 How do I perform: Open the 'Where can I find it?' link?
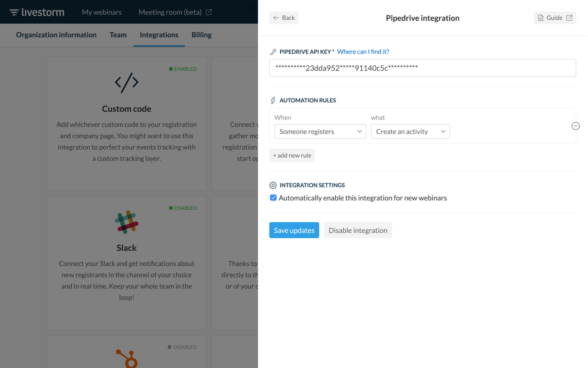[363, 52]
